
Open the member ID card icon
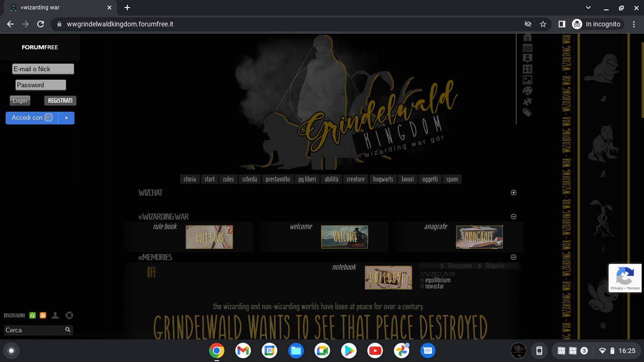[528, 69]
